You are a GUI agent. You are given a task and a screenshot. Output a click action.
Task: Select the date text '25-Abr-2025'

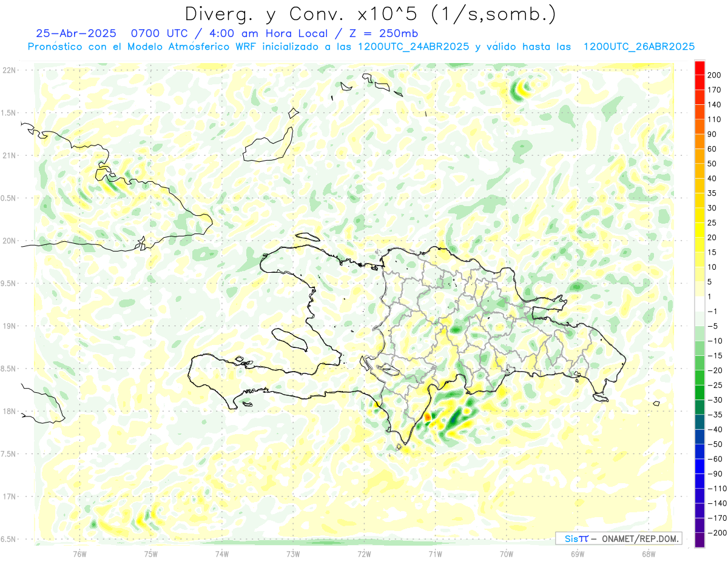76,33
